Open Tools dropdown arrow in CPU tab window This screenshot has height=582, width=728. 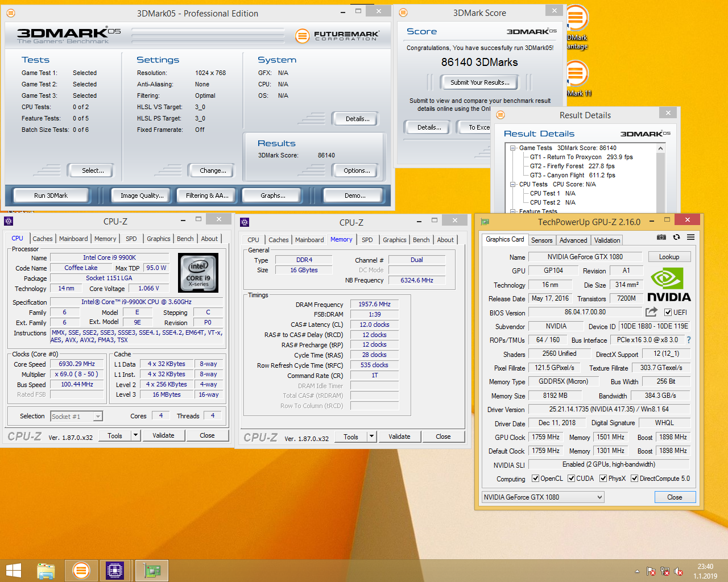[x=135, y=435]
